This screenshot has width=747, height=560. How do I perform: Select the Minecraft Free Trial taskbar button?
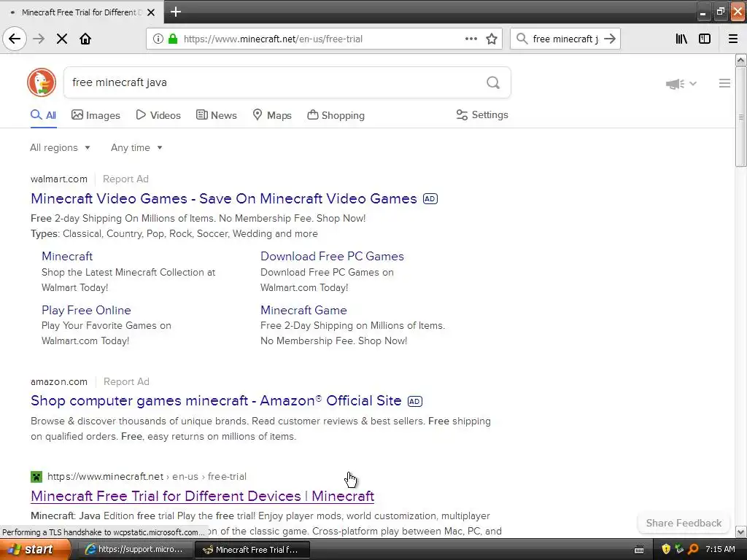252,550
